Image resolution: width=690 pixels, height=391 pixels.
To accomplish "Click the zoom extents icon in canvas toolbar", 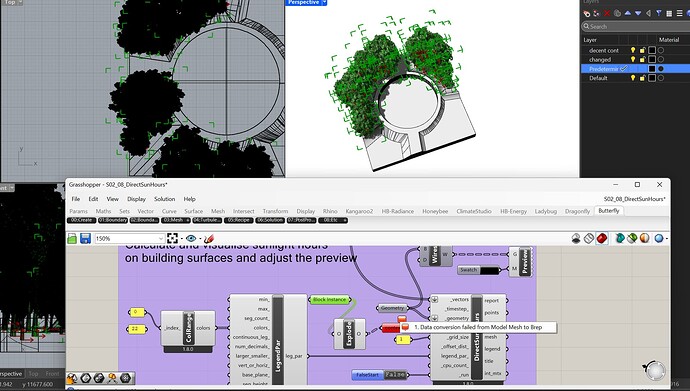I will (172, 238).
